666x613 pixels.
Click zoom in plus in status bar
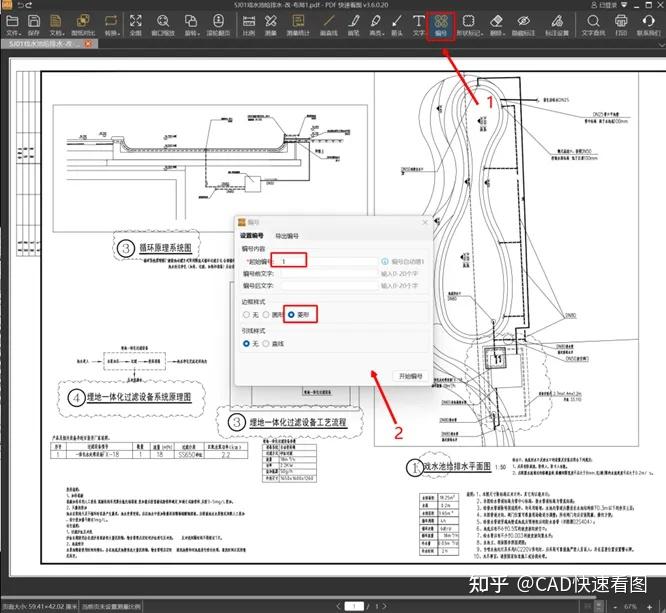(x=649, y=607)
